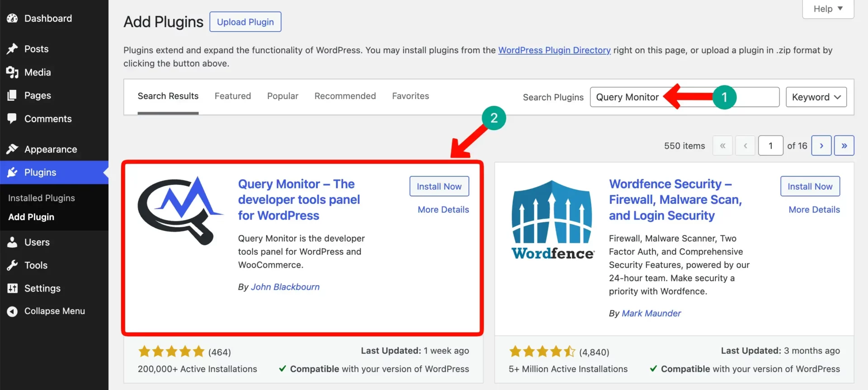Click the Comments bubble icon
868x390 pixels.
(12, 118)
